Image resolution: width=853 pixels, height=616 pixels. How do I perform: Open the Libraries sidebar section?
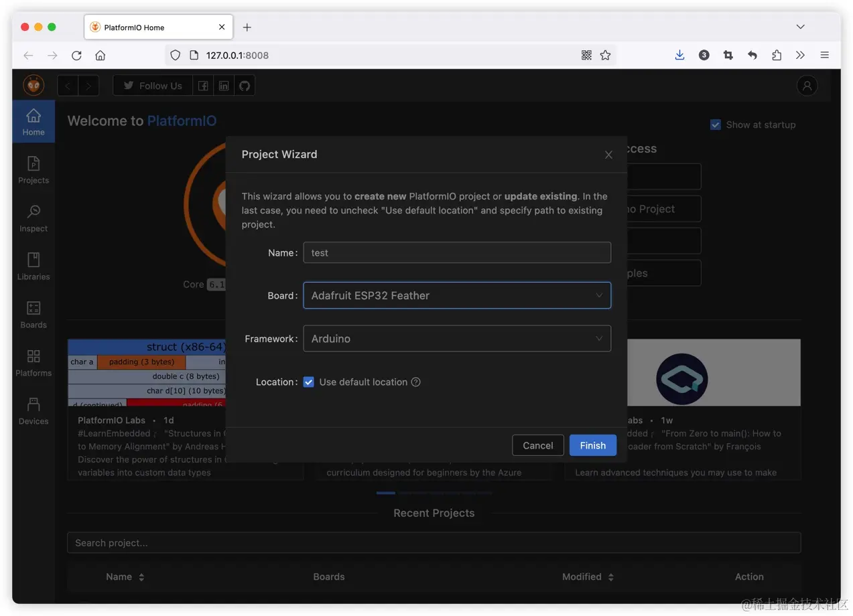(34, 266)
